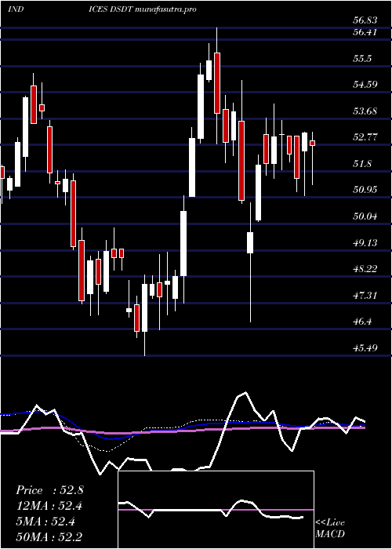Click the Live MACD inset chart
This screenshot has width=392, height=549.
(216, 510)
